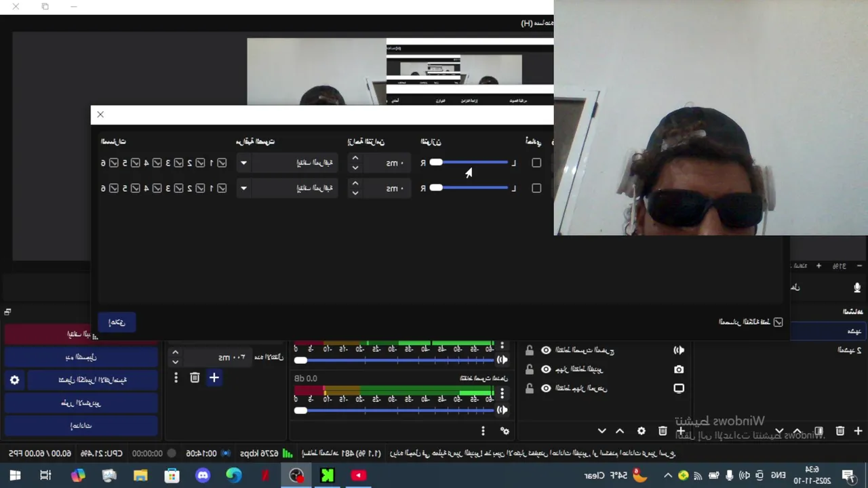Uncheck track 6 in bottom audio row

[x=114, y=188]
